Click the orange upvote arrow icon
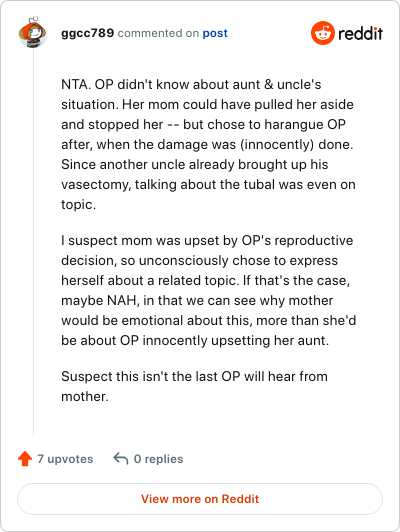The image size is (400, 532). tap(25, 459)
